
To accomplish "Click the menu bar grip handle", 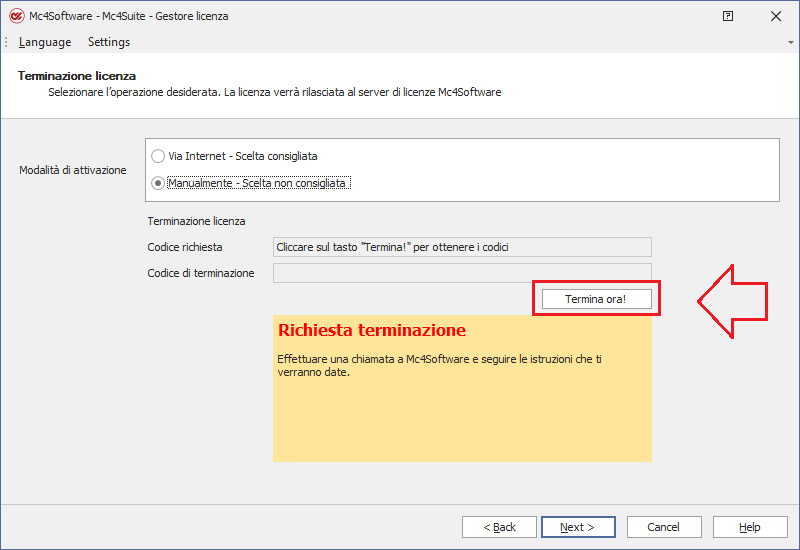I will coord(6,42).
